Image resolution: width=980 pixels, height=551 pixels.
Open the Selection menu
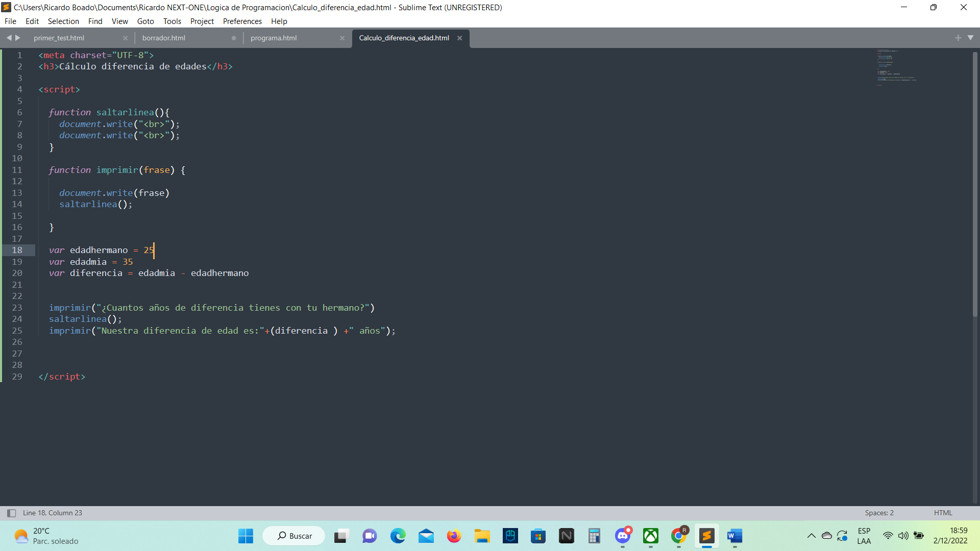click(63, 21)
